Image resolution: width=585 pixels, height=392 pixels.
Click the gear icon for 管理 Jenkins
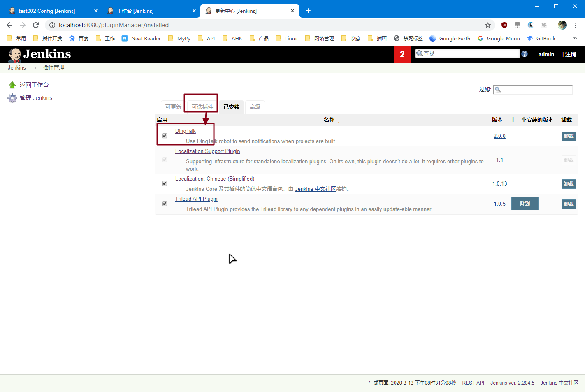pyautogui.click(x=12, y=98)
